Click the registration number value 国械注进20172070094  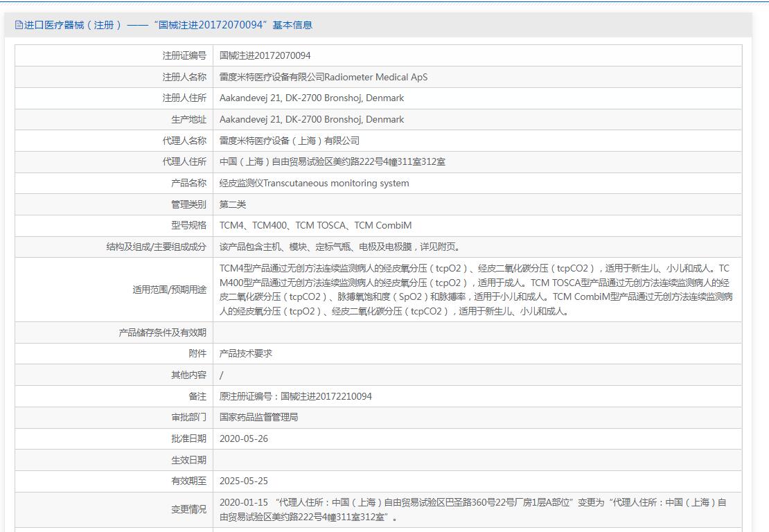(265, 55)
